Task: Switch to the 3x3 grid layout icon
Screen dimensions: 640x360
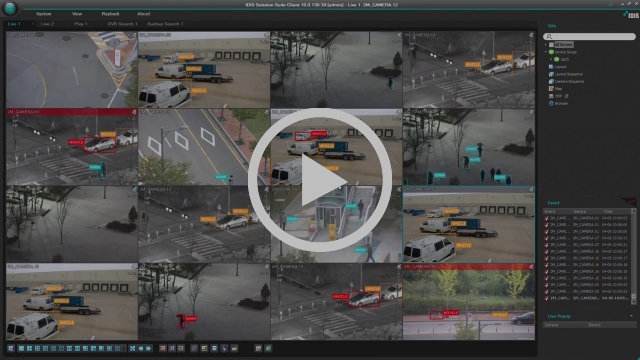Action: point(37,349)
